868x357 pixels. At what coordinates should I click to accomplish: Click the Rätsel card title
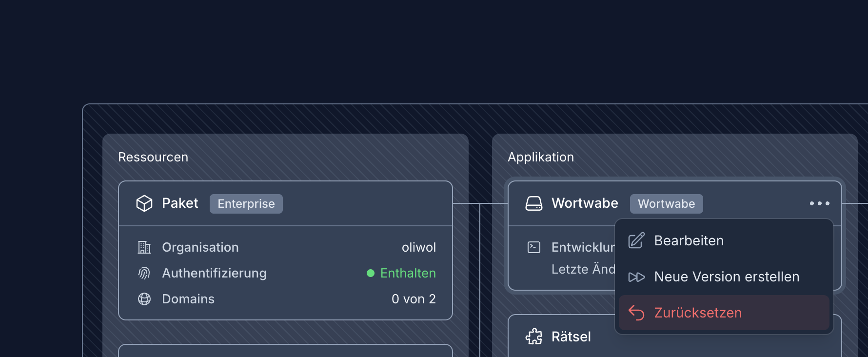[x=571, y=337]
